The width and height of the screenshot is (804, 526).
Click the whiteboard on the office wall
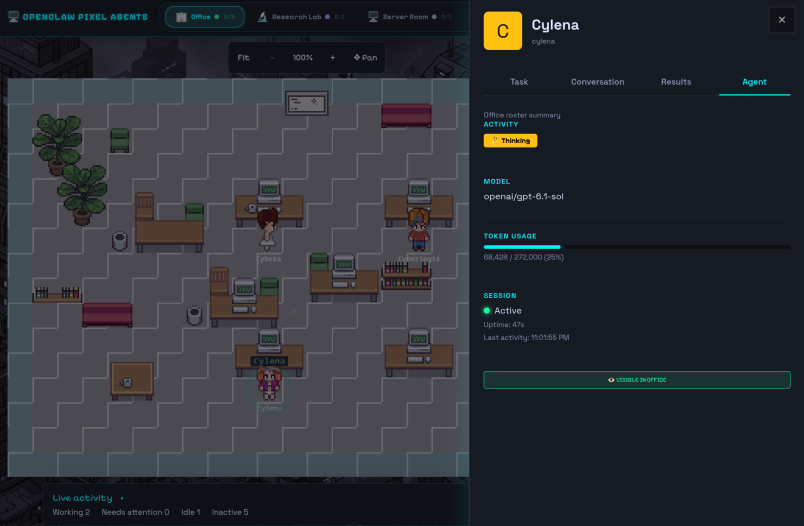307,104
